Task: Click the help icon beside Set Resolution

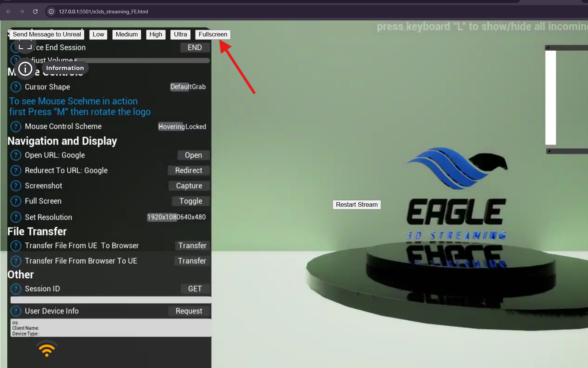Action: (x=16, y=217)
